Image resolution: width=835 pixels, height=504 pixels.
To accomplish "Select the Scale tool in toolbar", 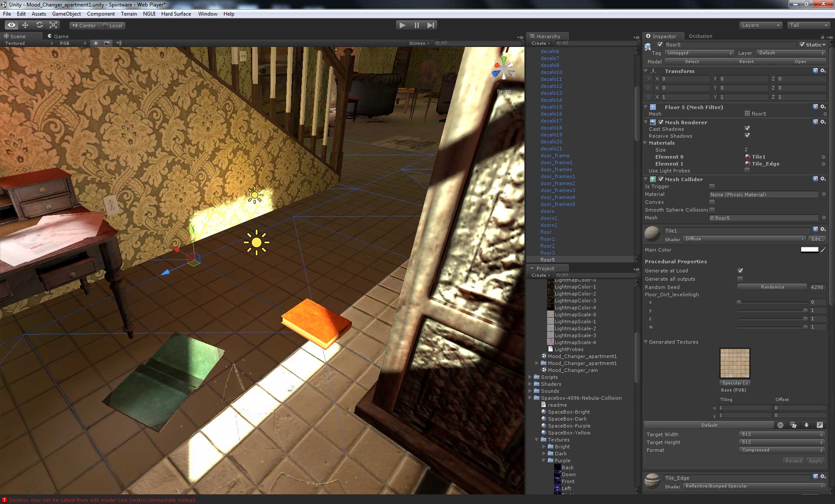I will click(53, 25).
